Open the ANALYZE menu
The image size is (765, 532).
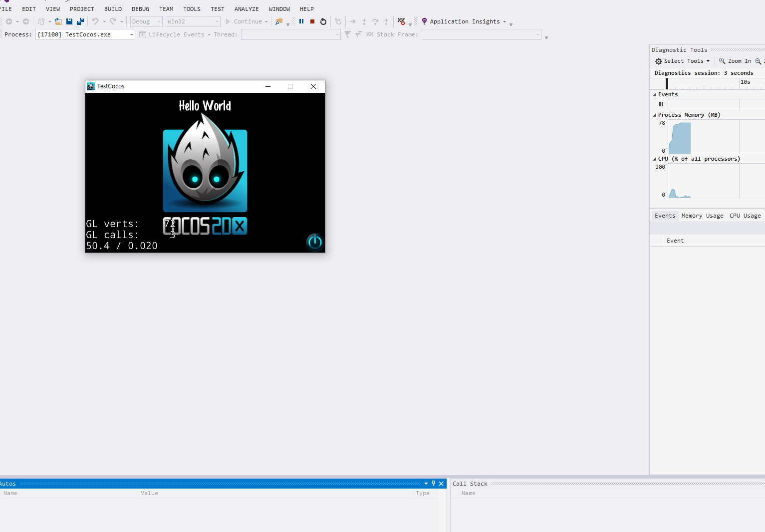[x=247, y=9]
